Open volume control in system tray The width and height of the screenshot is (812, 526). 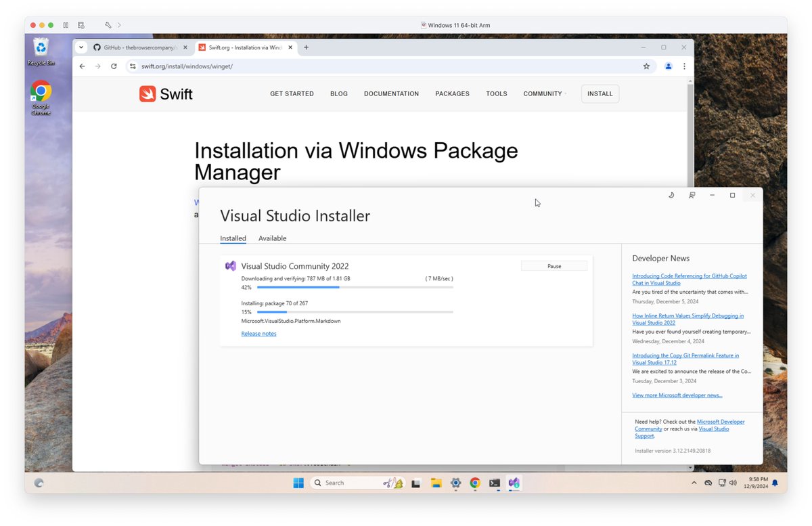(x=734, y=483)
